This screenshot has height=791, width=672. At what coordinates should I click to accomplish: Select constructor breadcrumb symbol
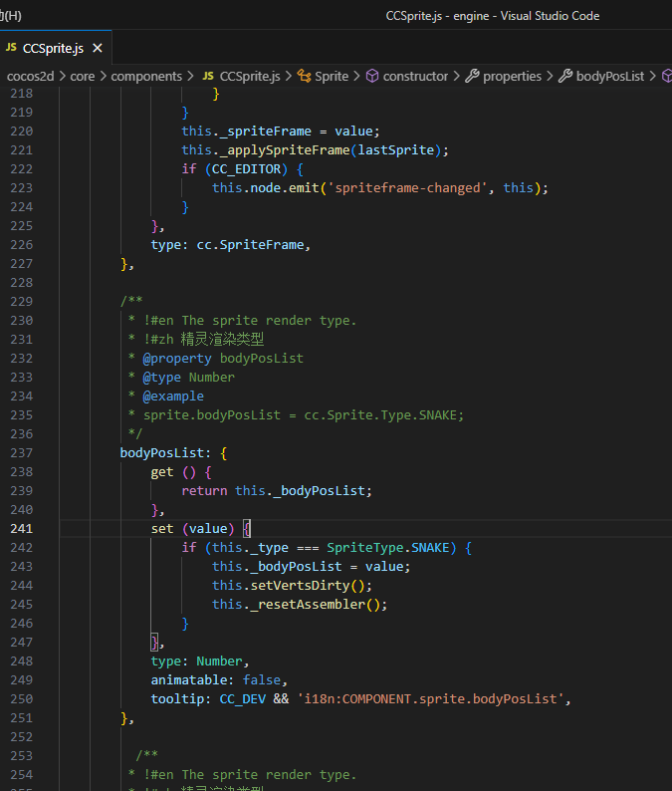point(415,76)
